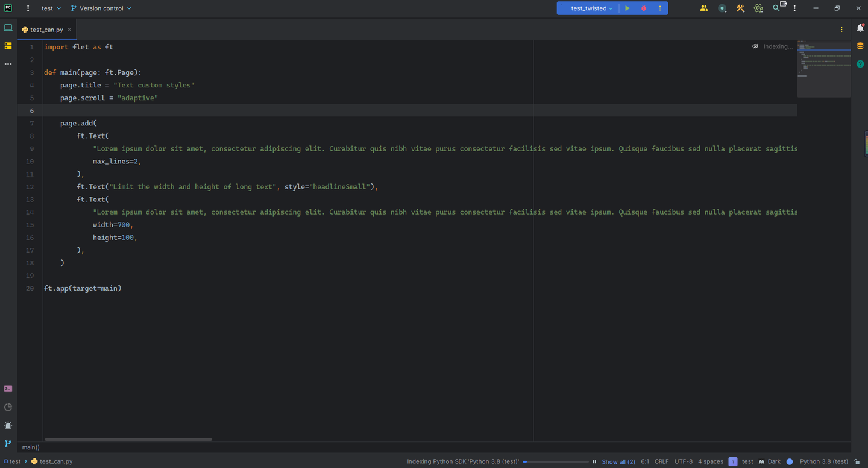The width and height of the screenshot is (868, 468).
Task: Click the indexing progress bar in status bar
Action: (x=555, y=461)
